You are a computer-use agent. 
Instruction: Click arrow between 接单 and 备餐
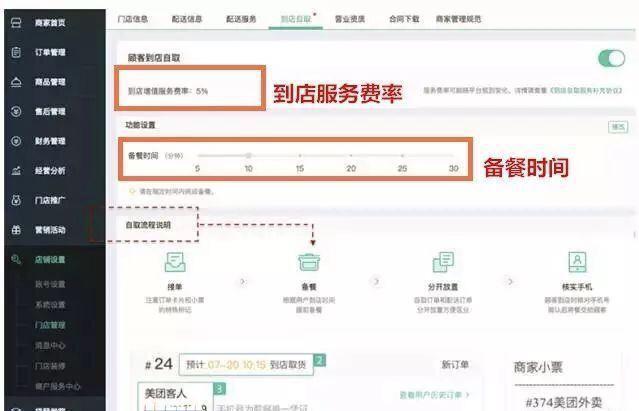pos(242,281)
